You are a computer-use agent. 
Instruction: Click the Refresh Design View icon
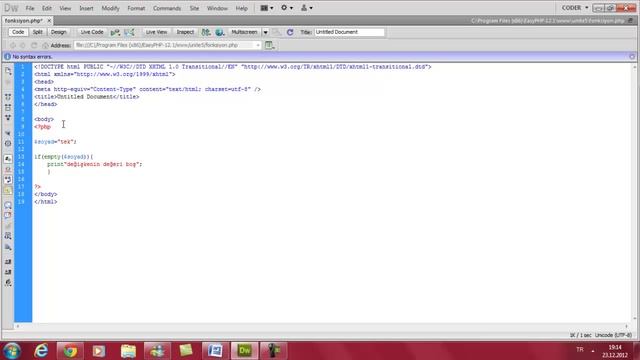point(290,32)
